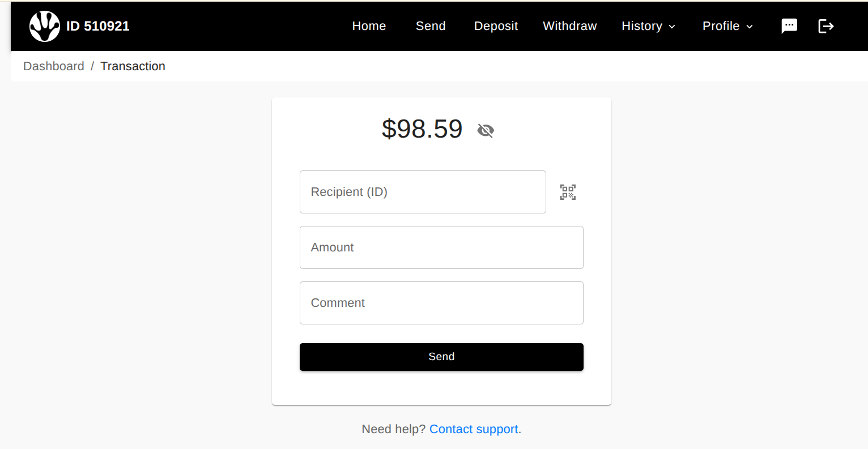
Task: Navigate to Deposit page
Action: [x=496, y=26]
